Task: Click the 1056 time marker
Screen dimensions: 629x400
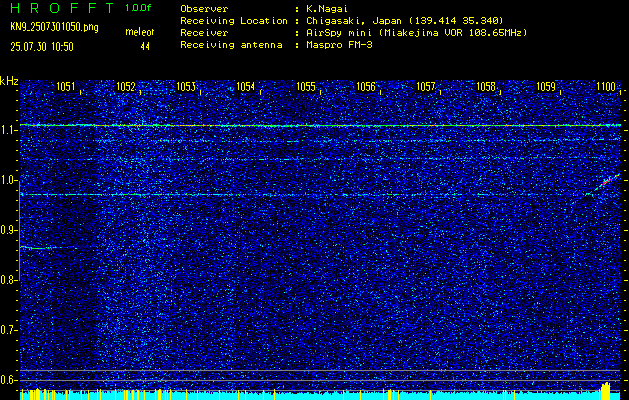Action: click(366, 86)
